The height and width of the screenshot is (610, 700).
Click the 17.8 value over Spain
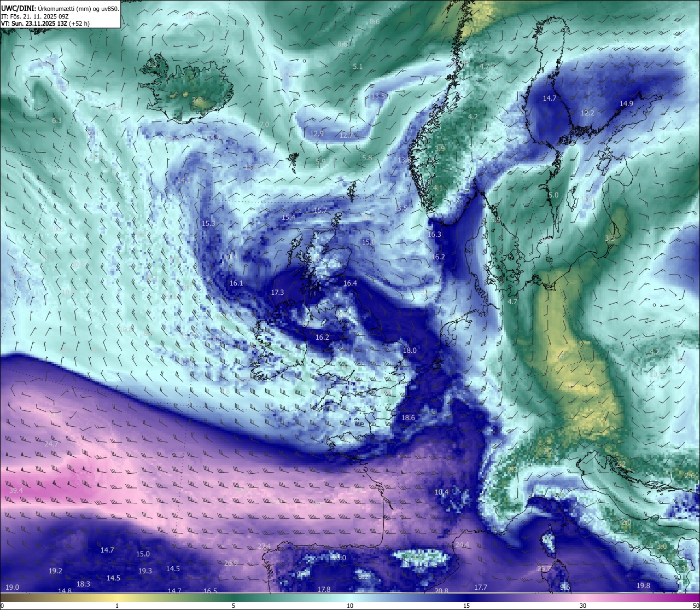(324, 589)
